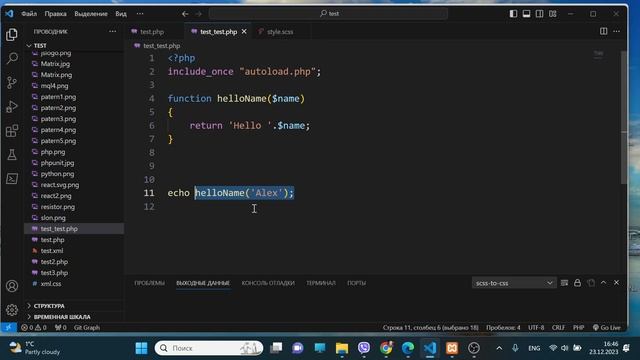Open the Manage gear menu
This screenshot has height=360, width=640.
[12, 310]
